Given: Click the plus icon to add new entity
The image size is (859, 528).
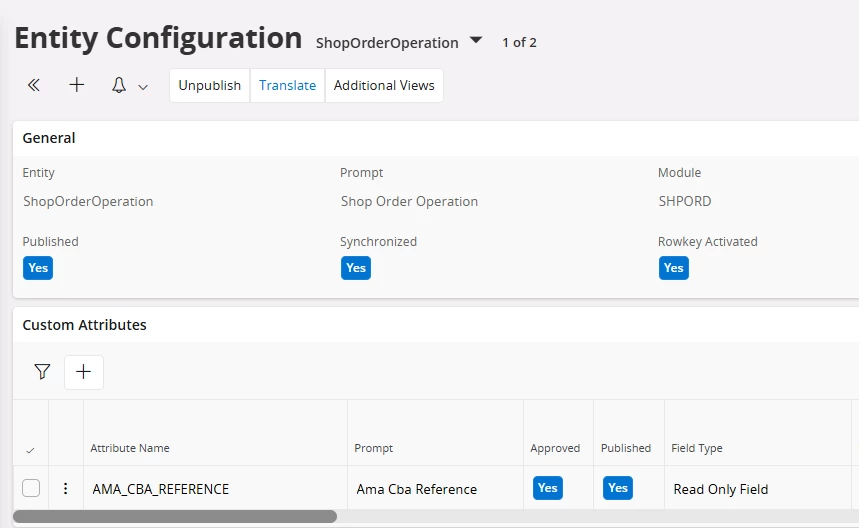Looking at the screenshot, I should pyautogui.click(x=77, y=86).
